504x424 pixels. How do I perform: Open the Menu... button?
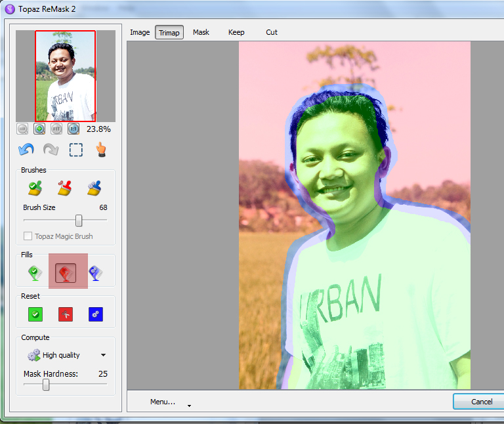click(x=163, y=402)
